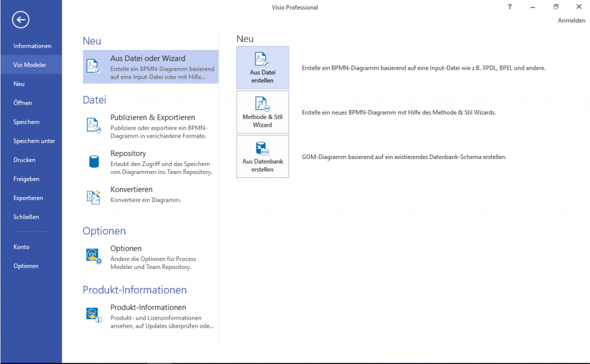This screenshot has height=364, width=590.
Task: Select Speichern in the sidebar
Action: (27, 122)
